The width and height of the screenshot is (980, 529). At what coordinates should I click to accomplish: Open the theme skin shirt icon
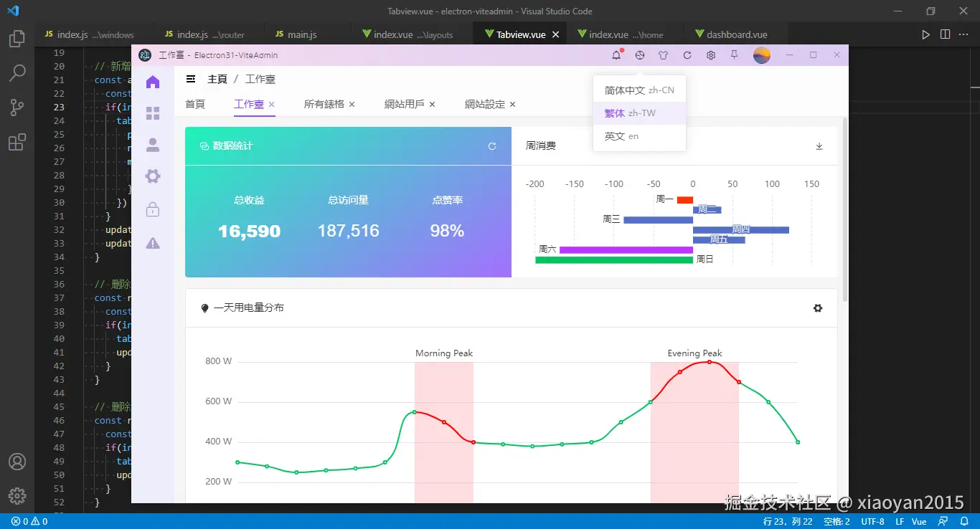664,55
